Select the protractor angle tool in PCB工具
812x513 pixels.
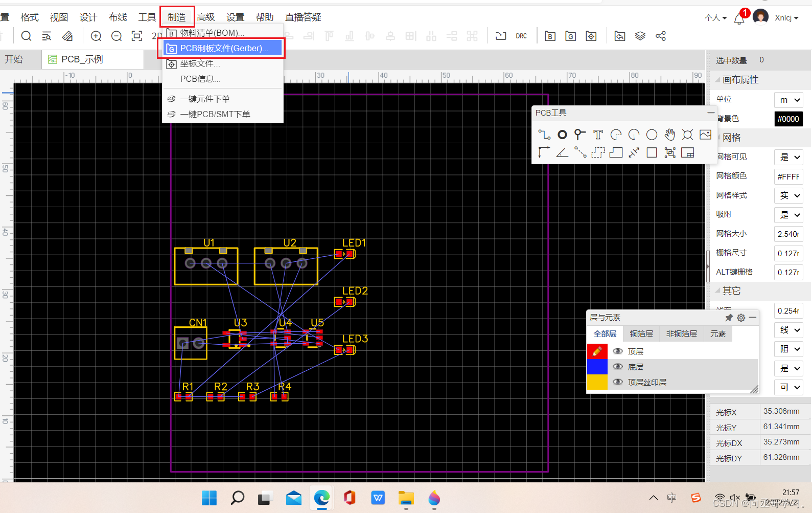[562, 152]
